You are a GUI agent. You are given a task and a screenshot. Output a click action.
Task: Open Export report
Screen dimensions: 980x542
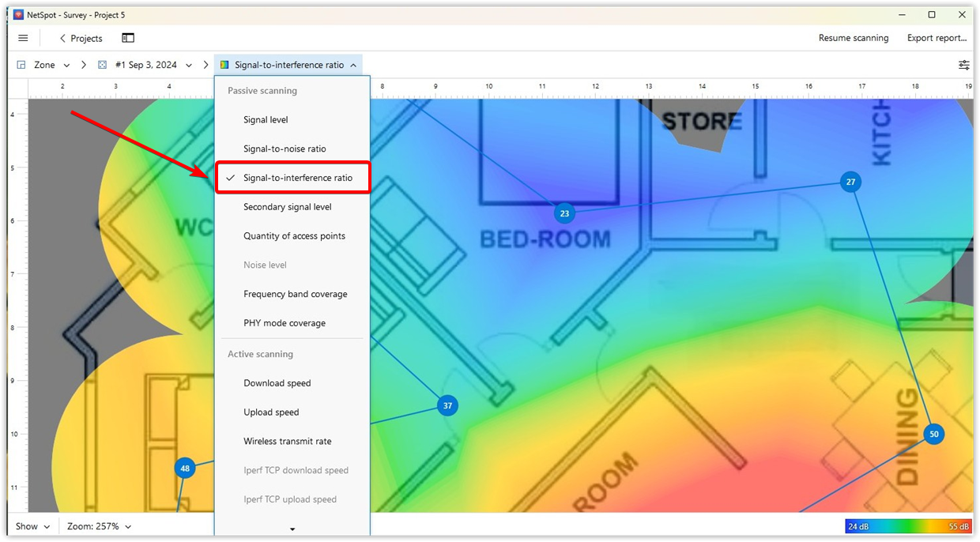click(937, 37)
